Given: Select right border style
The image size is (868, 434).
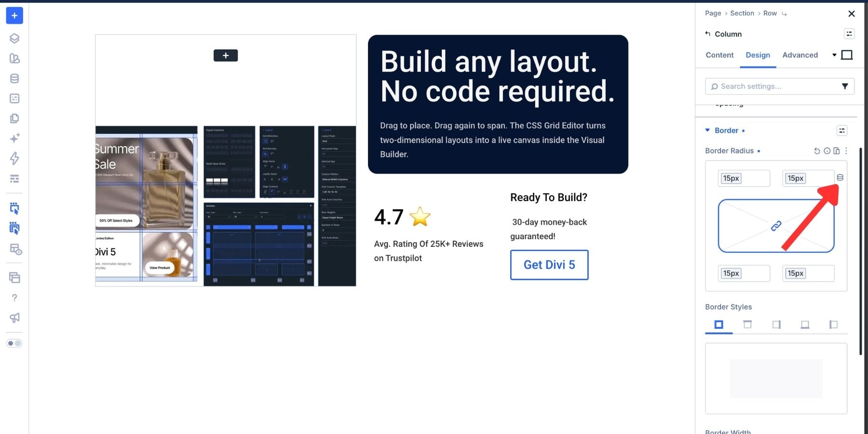Looking at the screenshot, I should [776, 325].
